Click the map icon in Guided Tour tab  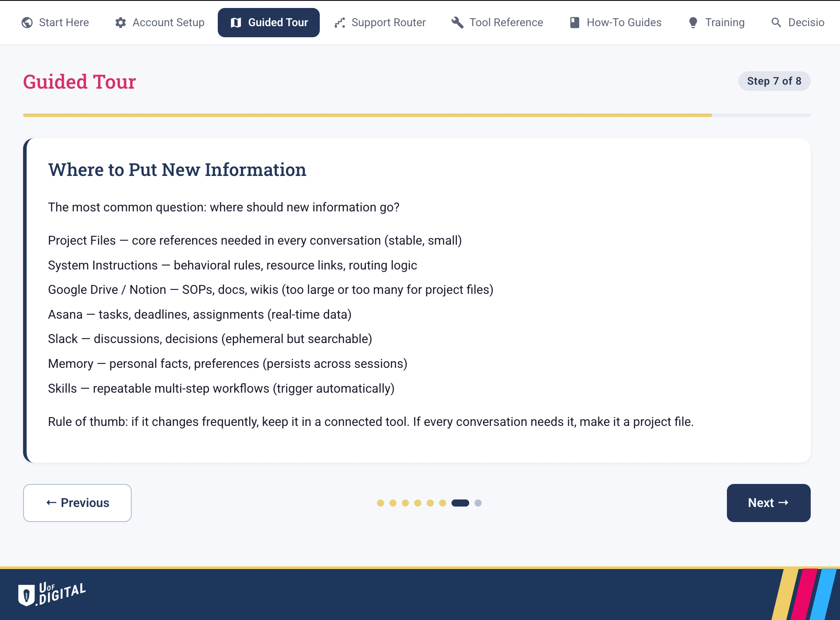coord(236,23)
